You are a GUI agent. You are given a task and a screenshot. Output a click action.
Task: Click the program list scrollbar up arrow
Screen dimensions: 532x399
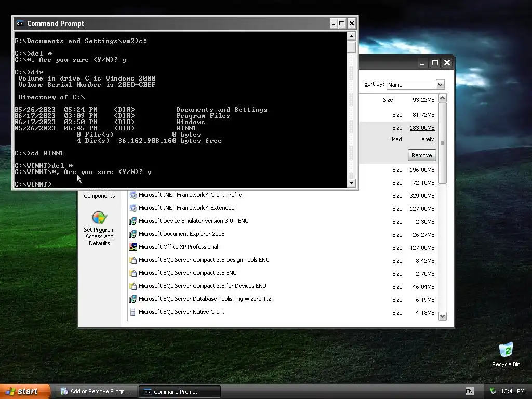443,98
